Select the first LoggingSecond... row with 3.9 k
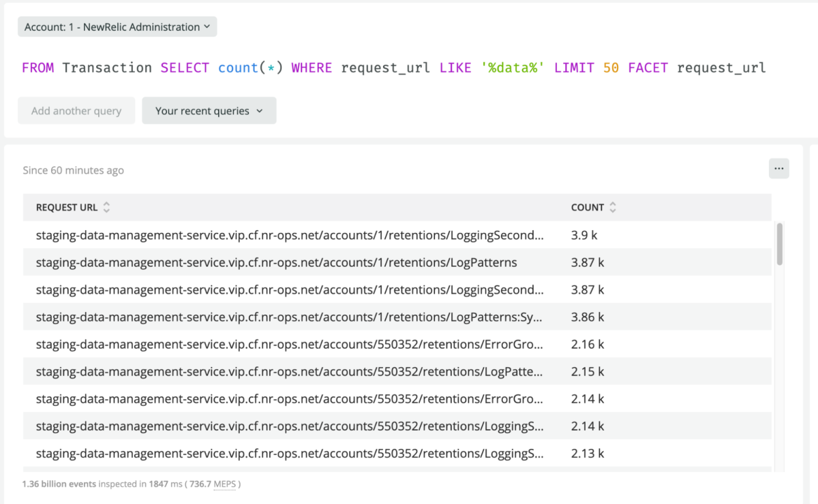The image size is (818, 504). (x=289, y=235)
